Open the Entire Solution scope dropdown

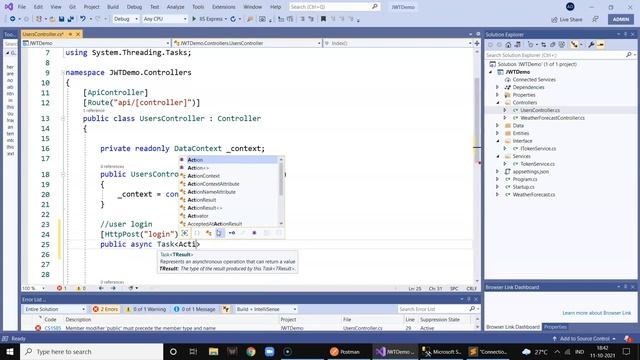(55, 309)
